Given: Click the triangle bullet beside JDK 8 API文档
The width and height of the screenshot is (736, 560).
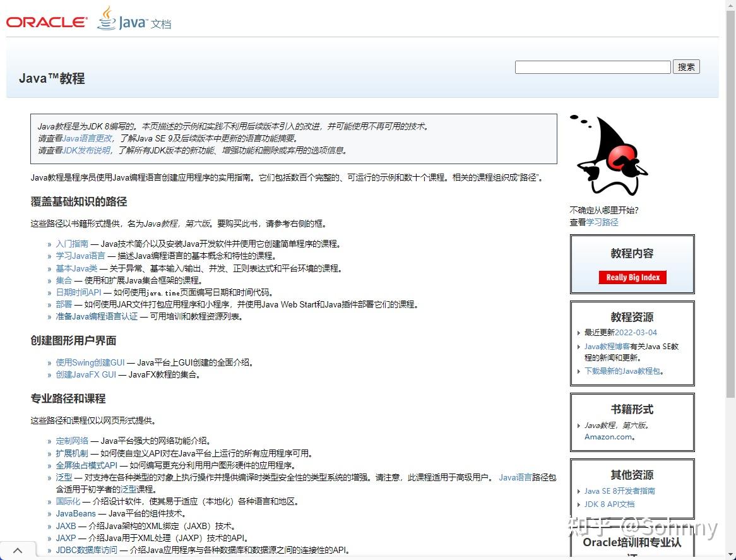Looking at the screenshot, I should [x=579, y=504].
